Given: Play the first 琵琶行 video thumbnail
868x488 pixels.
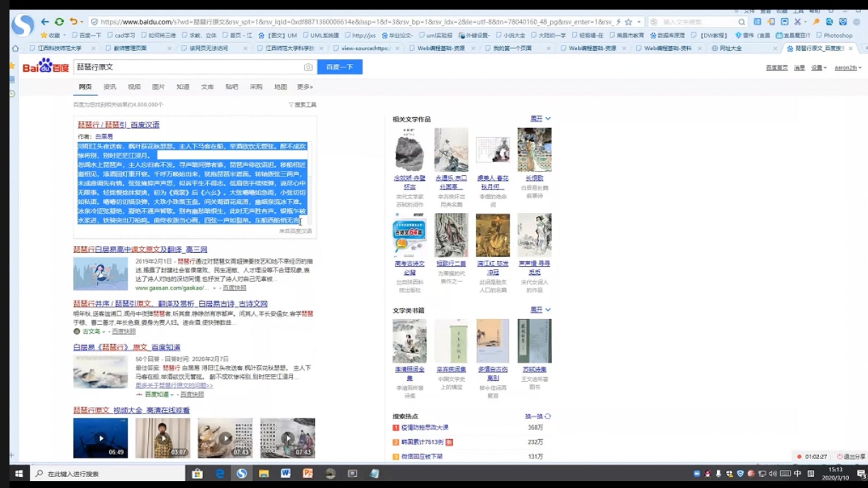Looking at the screenshot, I should coord(100,437).
